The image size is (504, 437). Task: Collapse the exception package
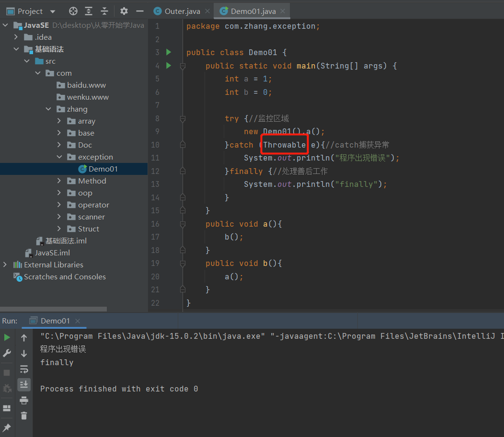[x=59, y=157]
